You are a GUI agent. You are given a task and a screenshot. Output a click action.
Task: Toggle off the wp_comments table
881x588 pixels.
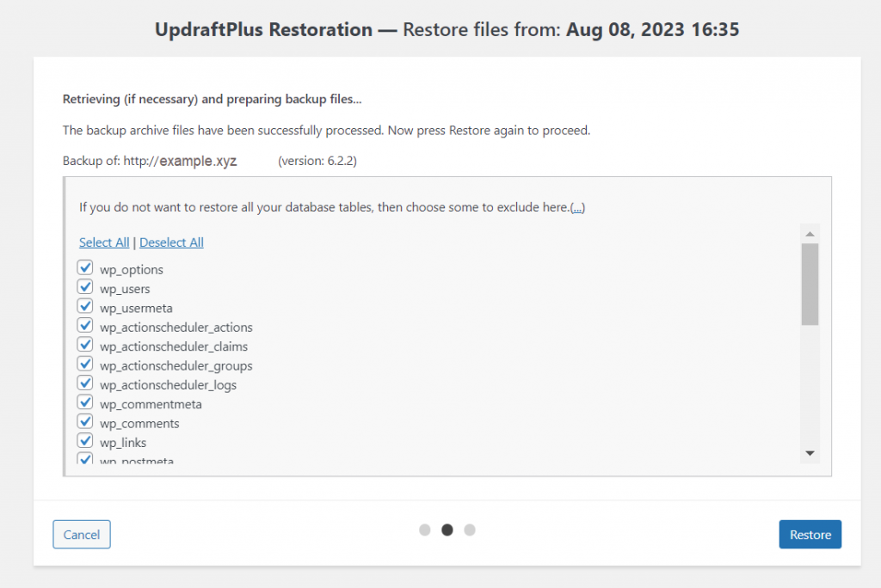click(x=84, y=421)
